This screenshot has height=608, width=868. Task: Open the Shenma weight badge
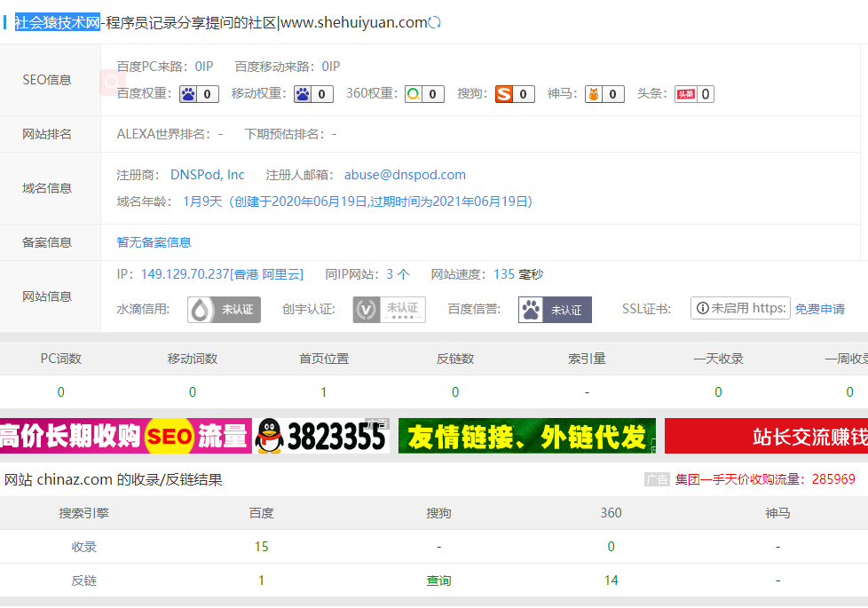pyautogui.click(x=604, y=94)
